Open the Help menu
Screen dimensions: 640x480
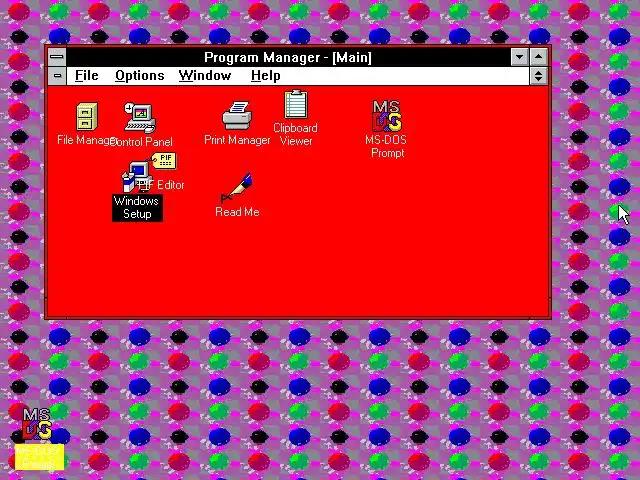(266, 76)
